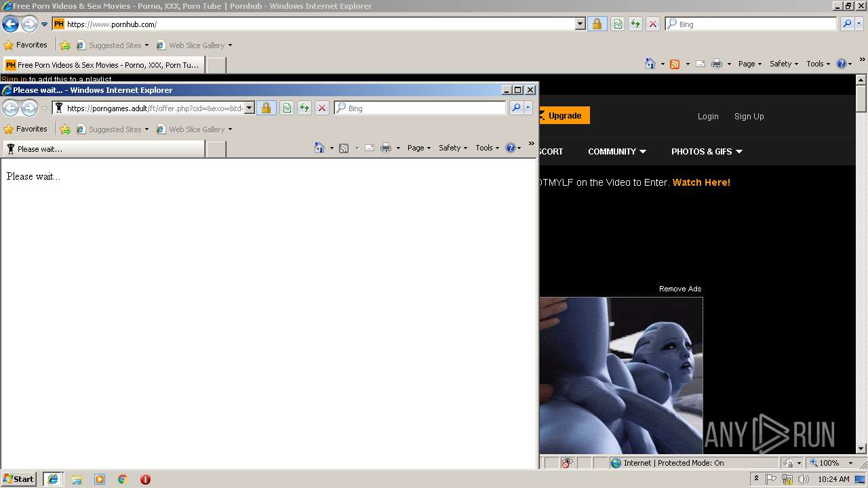Click lock security icon in main window address bar
This screenshot has width=868, height=488.
point(597,24)
